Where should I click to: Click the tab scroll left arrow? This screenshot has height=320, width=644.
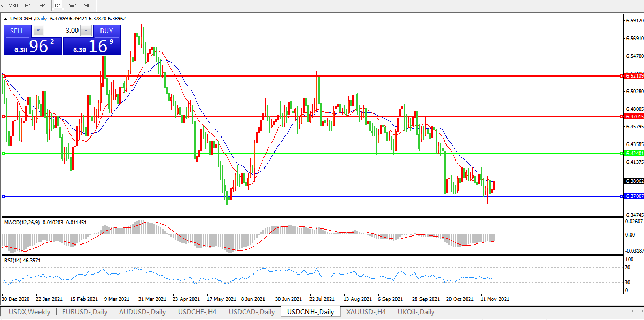point(633,311)
